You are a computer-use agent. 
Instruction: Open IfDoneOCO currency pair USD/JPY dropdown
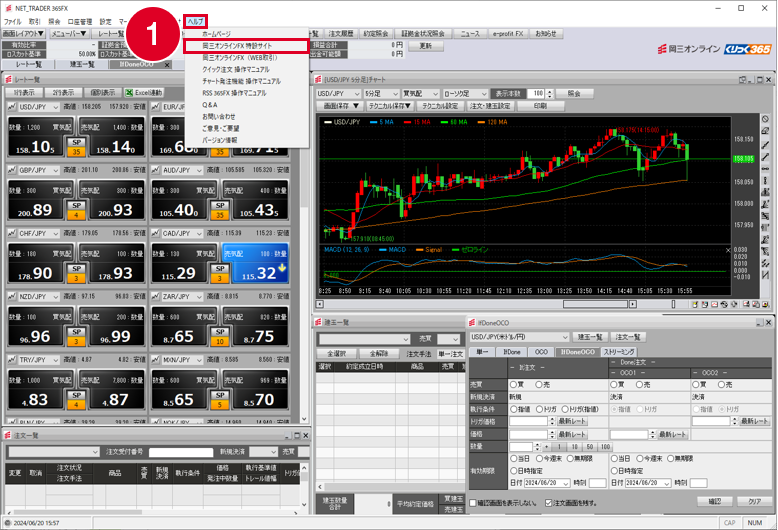click(x=519, y=337)
